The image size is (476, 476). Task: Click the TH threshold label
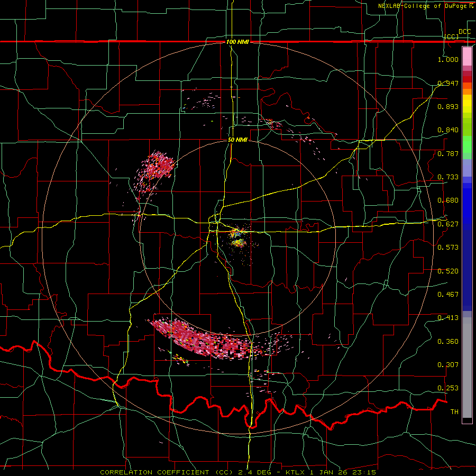pyautogui.click(x=454, y=412)
